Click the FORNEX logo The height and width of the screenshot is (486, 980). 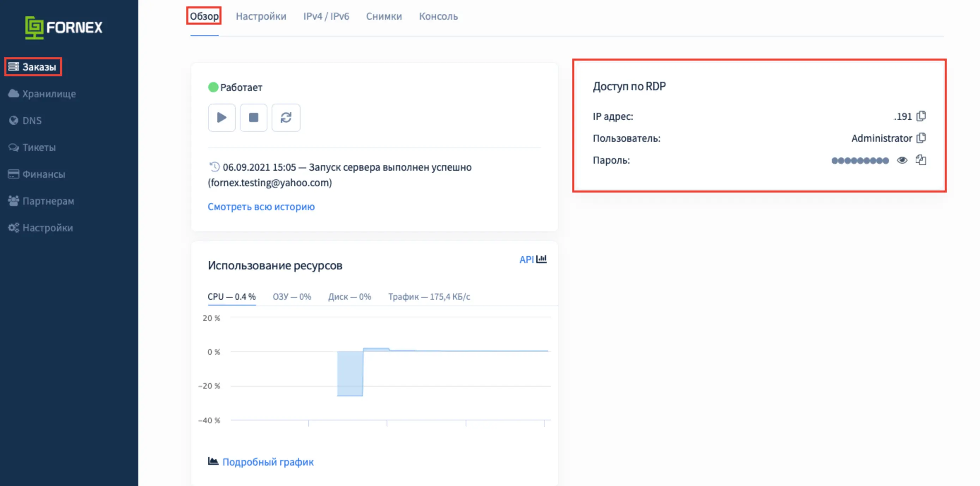(64, 28)
